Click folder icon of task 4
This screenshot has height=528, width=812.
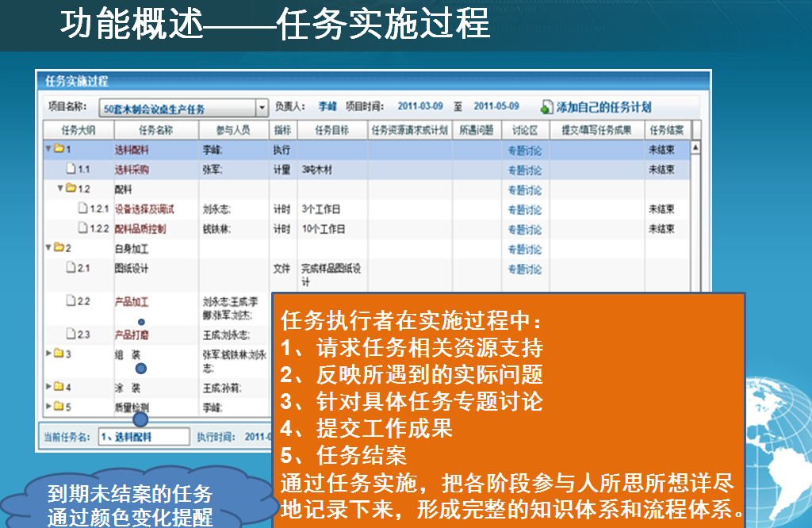coord(59,386)
